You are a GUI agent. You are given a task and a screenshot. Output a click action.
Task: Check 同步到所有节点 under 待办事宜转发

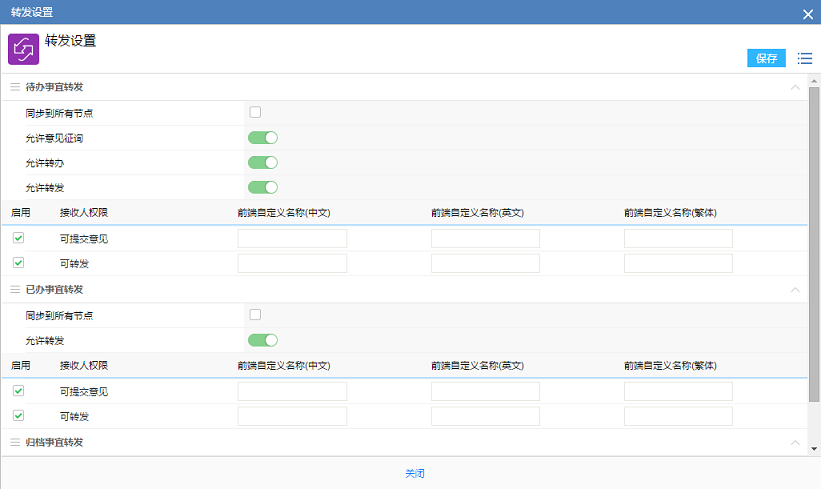point(255,112)
